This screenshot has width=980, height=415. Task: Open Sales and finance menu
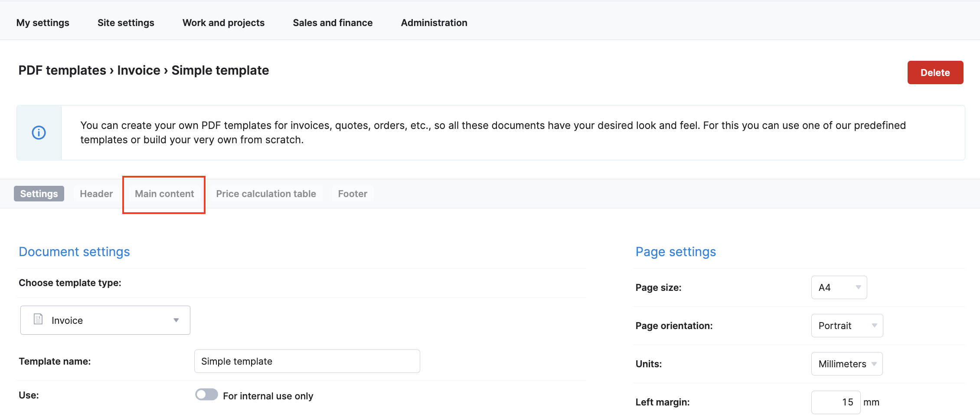[333, 23]
